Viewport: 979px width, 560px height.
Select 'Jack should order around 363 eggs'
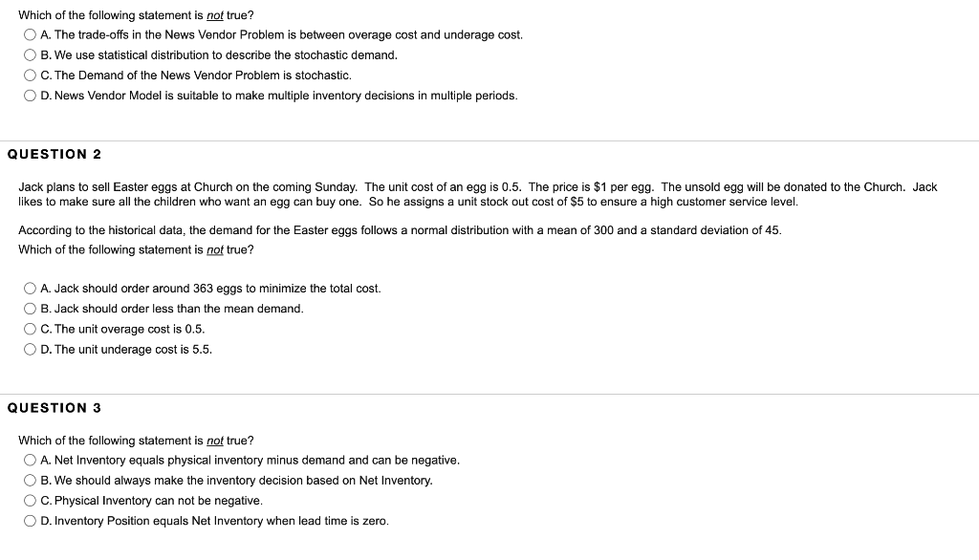[32, 289]
